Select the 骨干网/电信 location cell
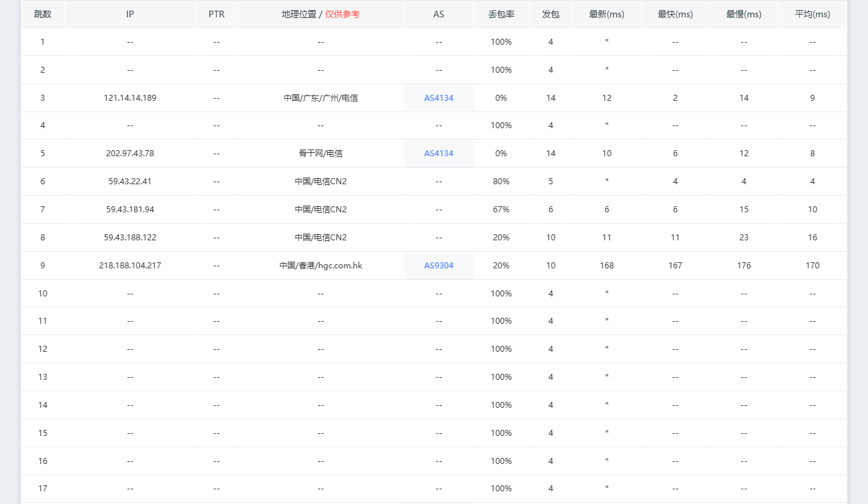Screen dimensions: 868x504 [320, 154]
